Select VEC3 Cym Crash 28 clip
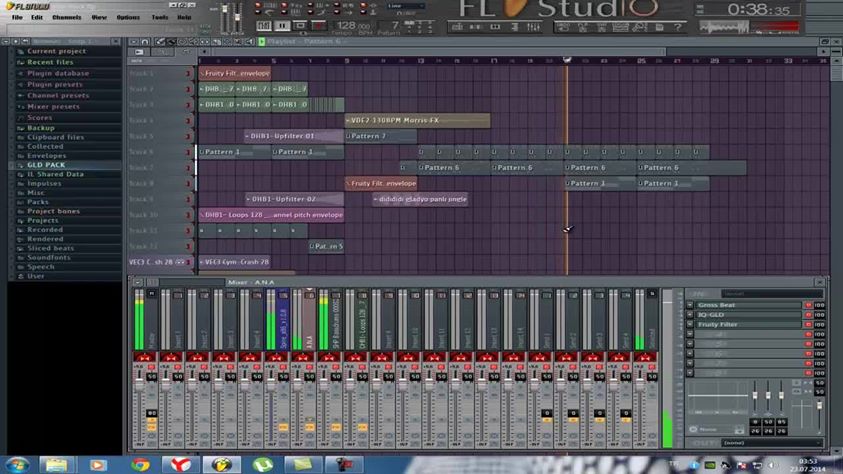 (x=234, y=262)
